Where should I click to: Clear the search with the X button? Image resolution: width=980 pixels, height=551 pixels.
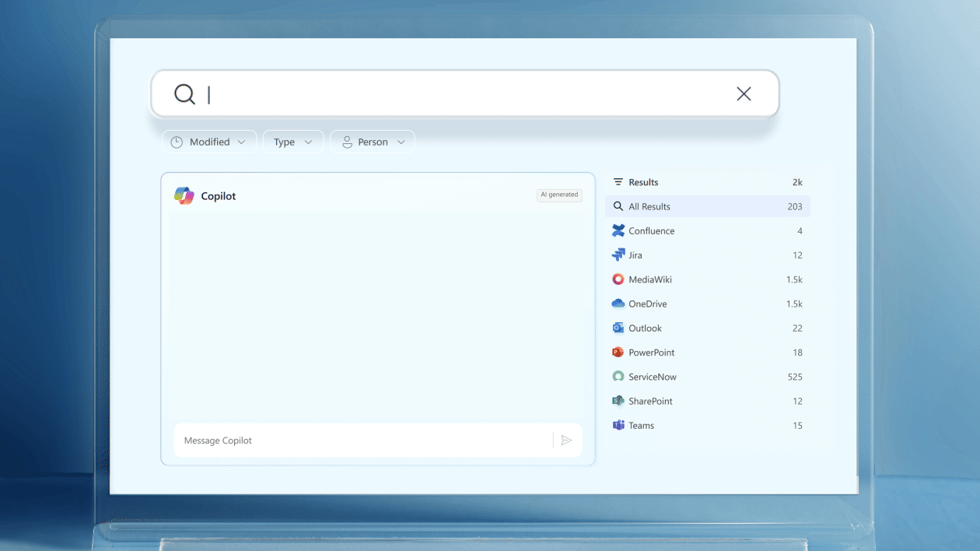tap(744, 93)
